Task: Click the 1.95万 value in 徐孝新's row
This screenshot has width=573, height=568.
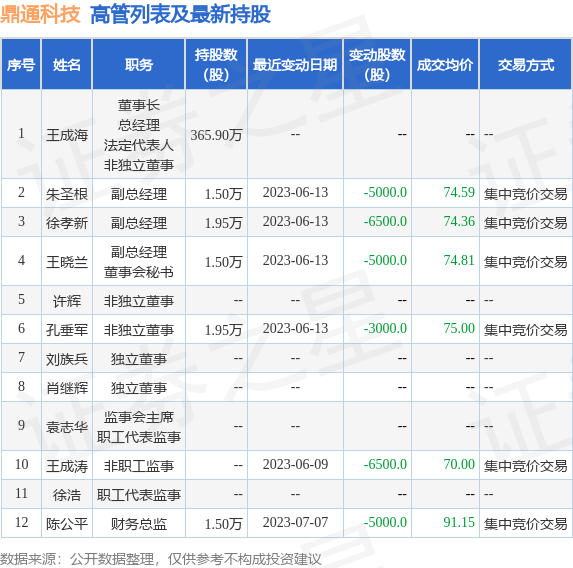Action: click(223, 223)
